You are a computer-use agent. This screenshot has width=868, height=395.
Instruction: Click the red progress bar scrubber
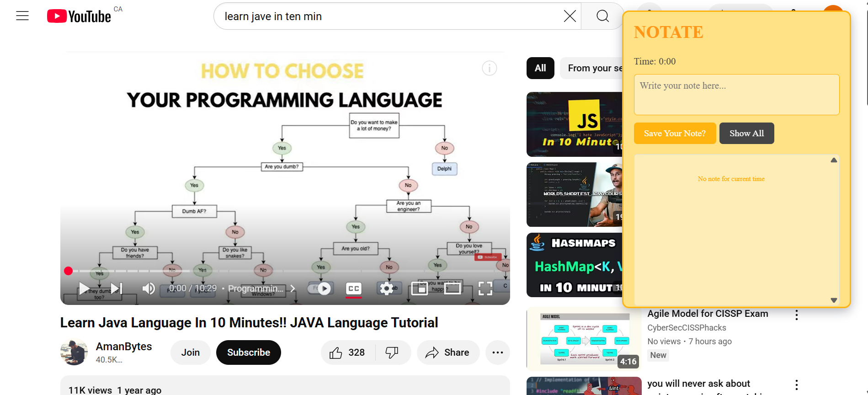69,271
